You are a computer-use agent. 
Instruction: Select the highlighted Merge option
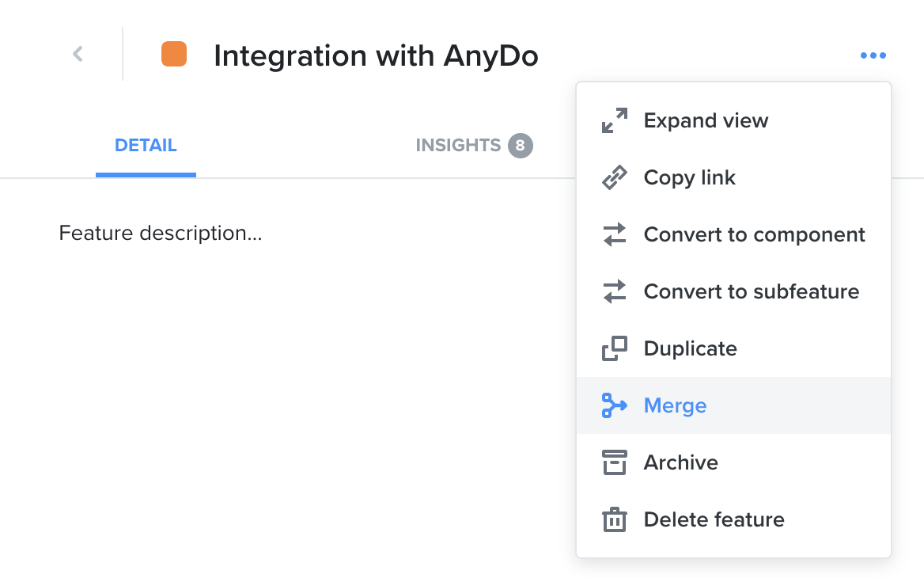[x=733, y=405]
